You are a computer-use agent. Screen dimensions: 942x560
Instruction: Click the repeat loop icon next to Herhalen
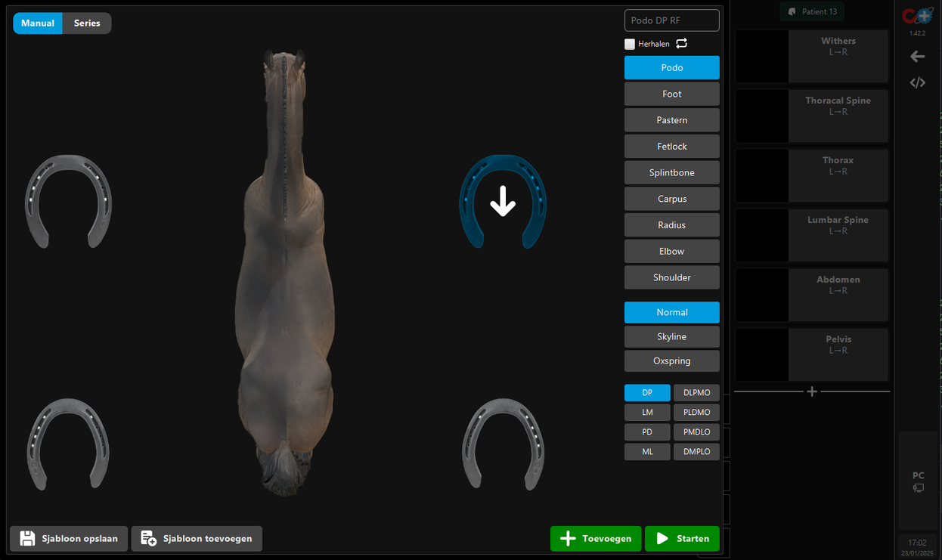[x=681, y=44]
